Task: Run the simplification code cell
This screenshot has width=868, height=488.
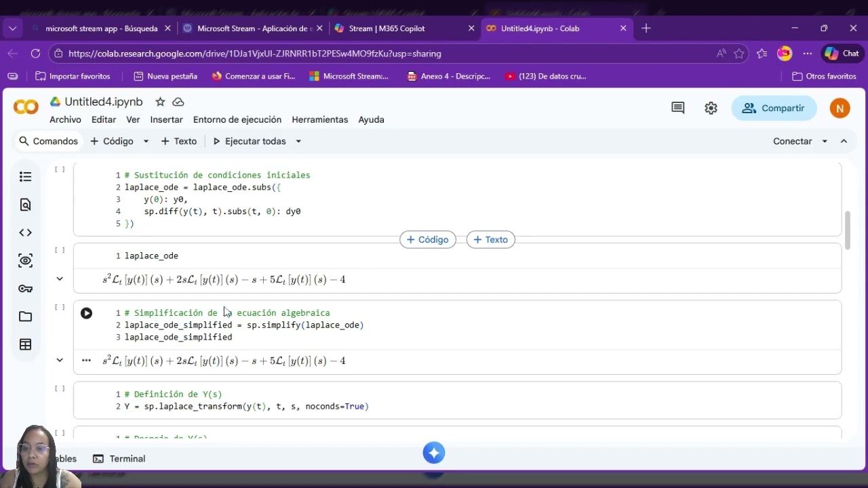Action: (x=86, y=313)
